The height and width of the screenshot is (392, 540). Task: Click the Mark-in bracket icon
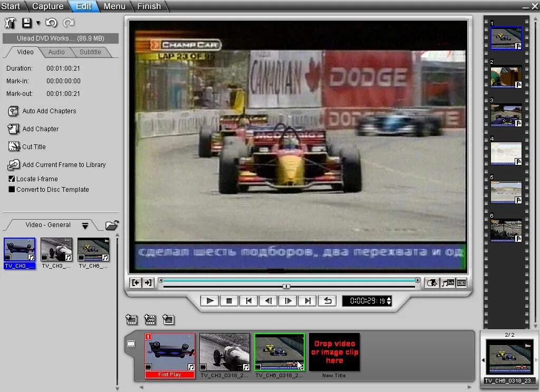[x=136, y=283]
